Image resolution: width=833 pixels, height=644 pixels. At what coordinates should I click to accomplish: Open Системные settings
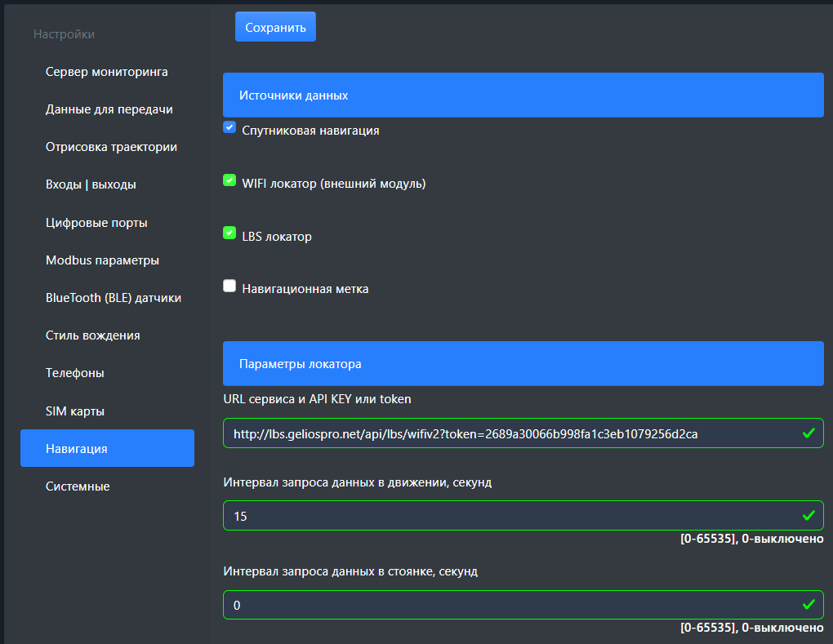[x=78, y=486]
